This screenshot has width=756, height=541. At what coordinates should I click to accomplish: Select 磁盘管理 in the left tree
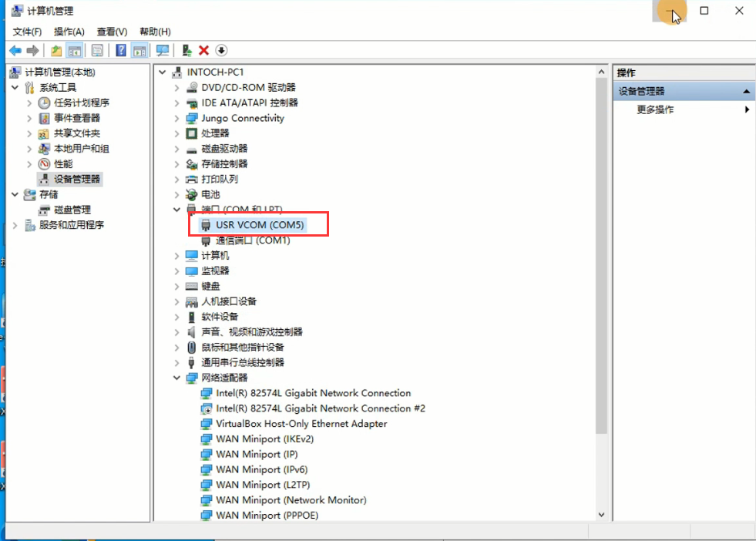coord(72,210)
